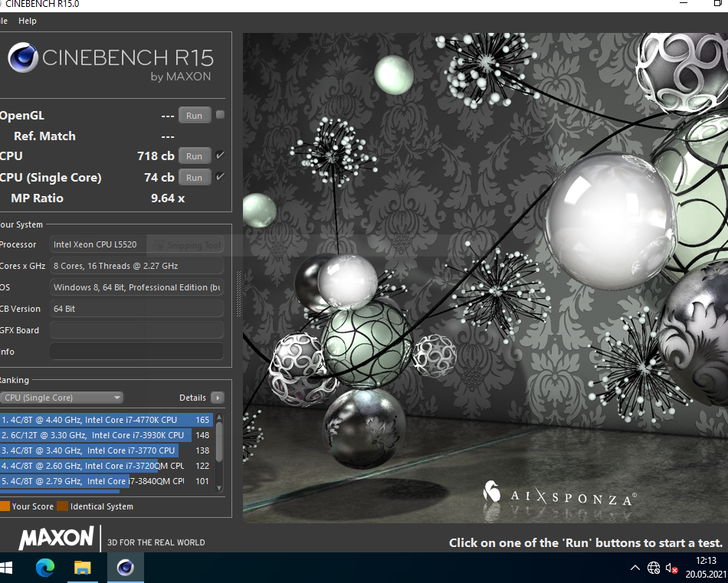Click the brown Identical System legend swatch

tap(62, 506)
